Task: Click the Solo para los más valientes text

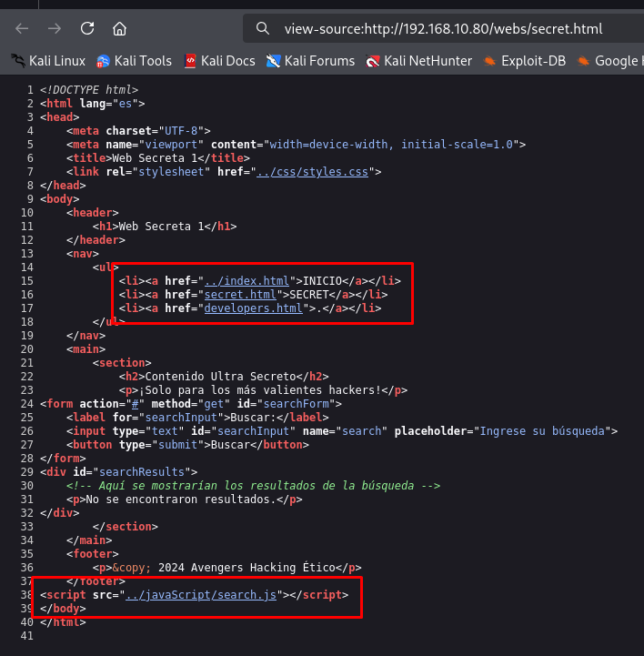Action: click(259, 390)
